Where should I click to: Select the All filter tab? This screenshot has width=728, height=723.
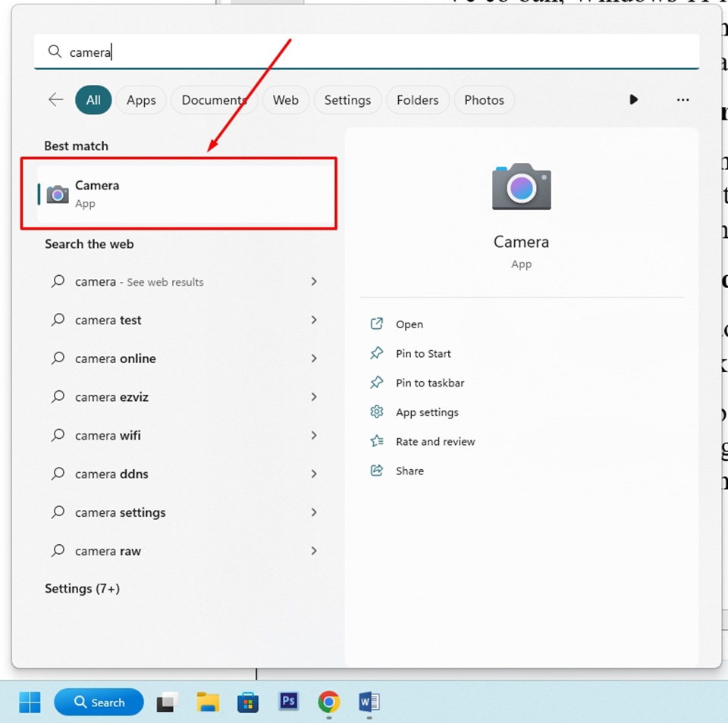click(x=93, y=100)
